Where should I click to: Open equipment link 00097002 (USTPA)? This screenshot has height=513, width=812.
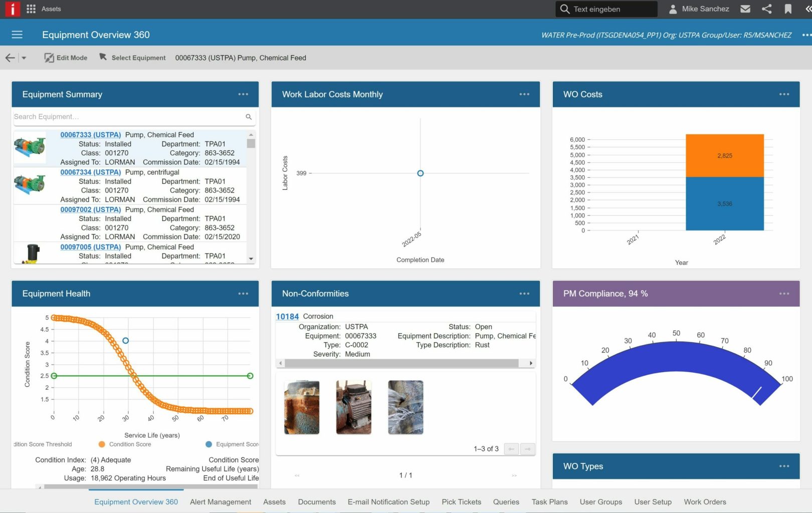91,209
